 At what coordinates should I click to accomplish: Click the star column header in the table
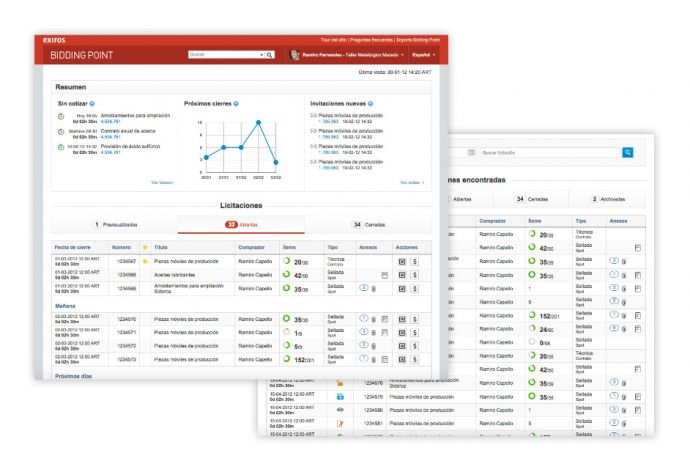[145, 246]
